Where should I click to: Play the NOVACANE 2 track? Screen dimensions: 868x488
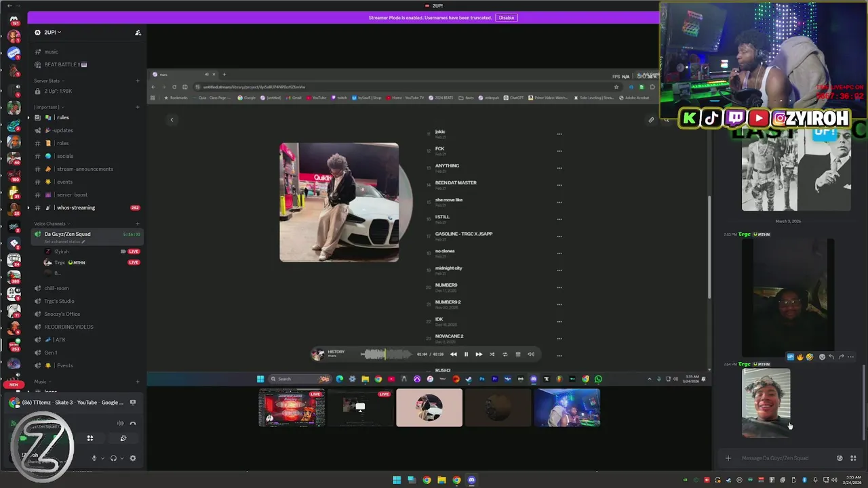[x=449, y=336]
